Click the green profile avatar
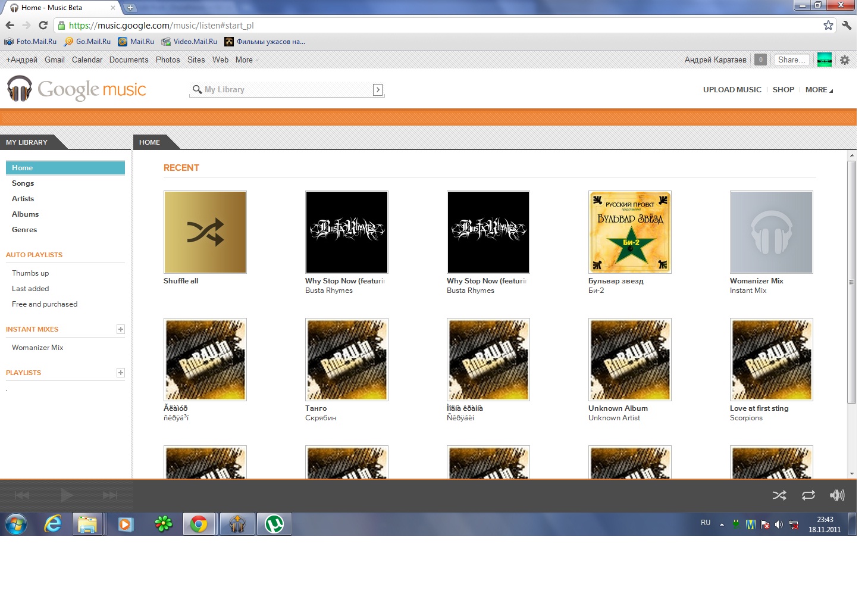The width and height of the screenshot is (868, 612). click(825, 60)
